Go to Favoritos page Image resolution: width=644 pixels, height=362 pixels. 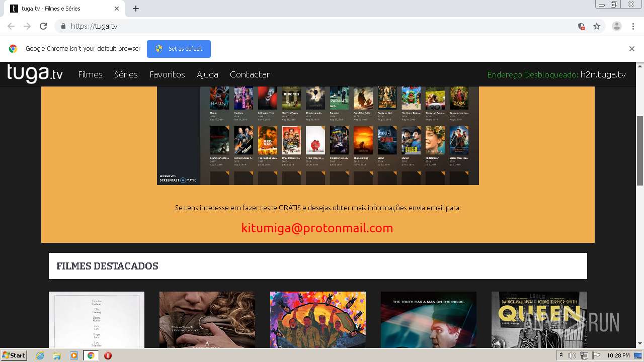pos(167,74)
